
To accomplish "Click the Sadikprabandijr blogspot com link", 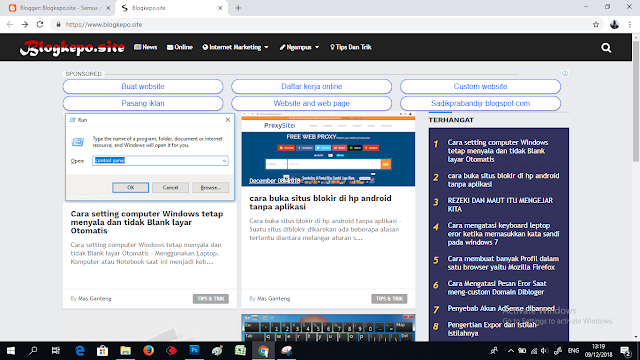I will 480,103.
